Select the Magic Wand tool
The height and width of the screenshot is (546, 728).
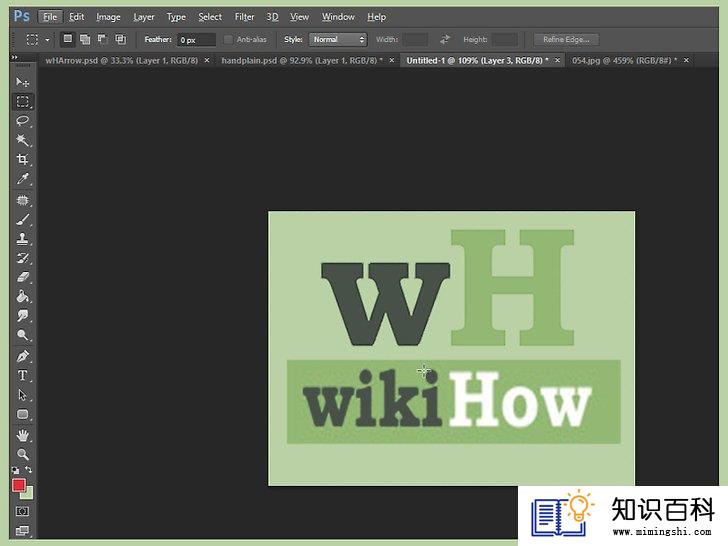pos(22,140)
